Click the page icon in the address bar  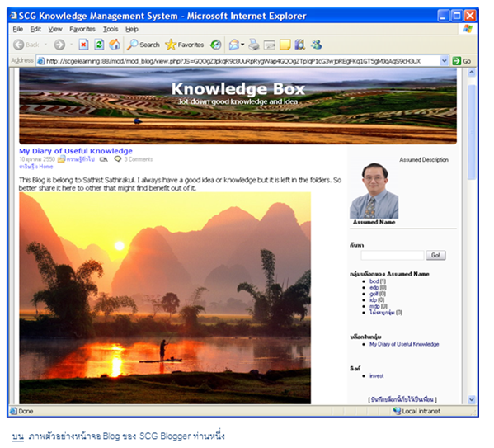(x=41, y=61)
